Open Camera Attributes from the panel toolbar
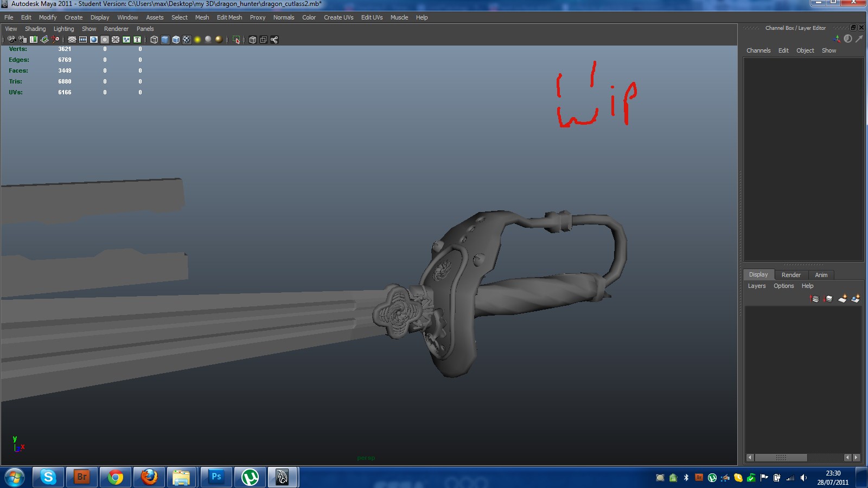Viewport: 868px width, 488px height. (22, 40)
